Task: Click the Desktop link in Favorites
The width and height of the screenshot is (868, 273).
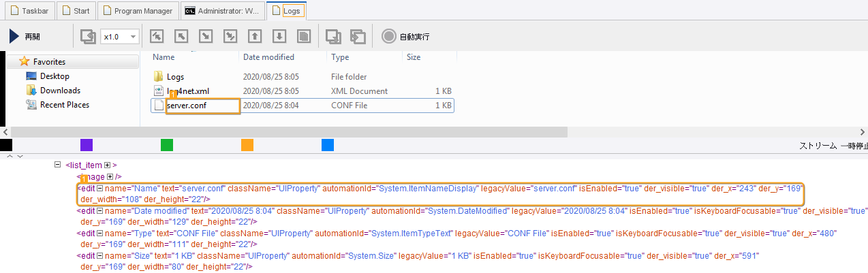Action: click(x=55, y=76)
